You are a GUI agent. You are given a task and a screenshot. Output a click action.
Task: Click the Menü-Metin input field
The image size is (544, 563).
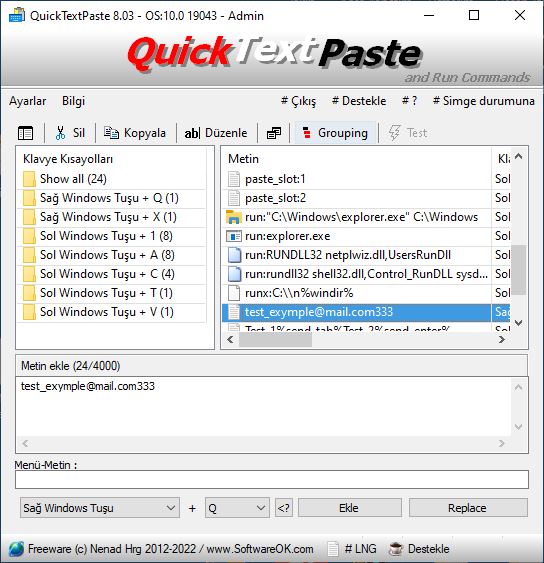[272, 479]
